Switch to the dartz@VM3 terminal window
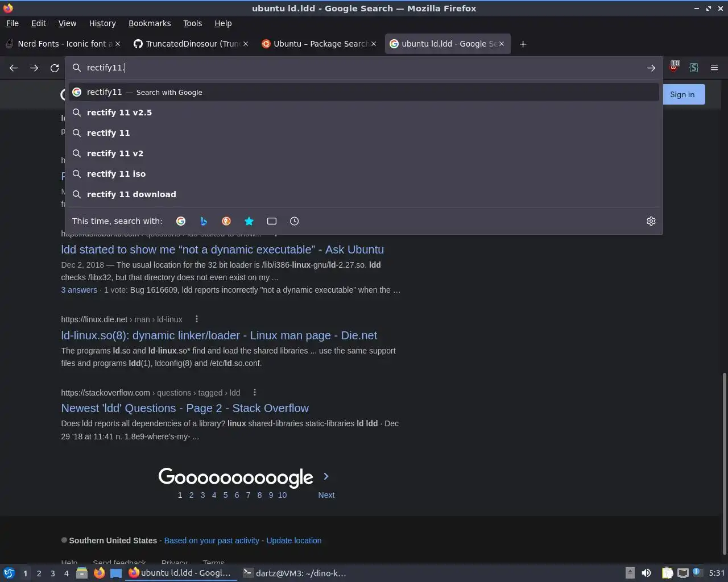This screenshot has height=582, width=728. point(295,573)
